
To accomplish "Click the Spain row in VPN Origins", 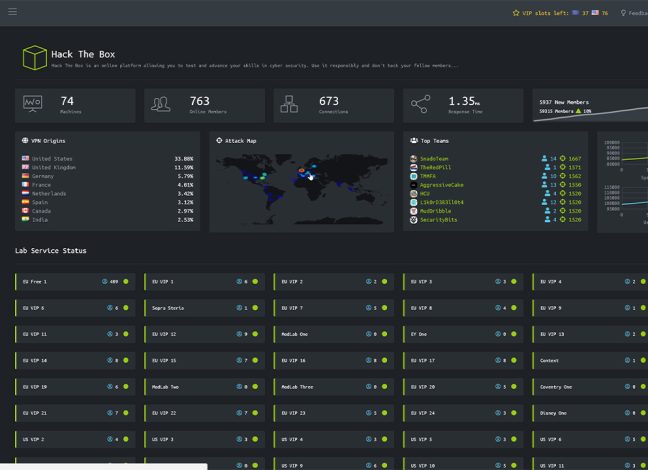I will pyautogui.click(x=107, y=202).
